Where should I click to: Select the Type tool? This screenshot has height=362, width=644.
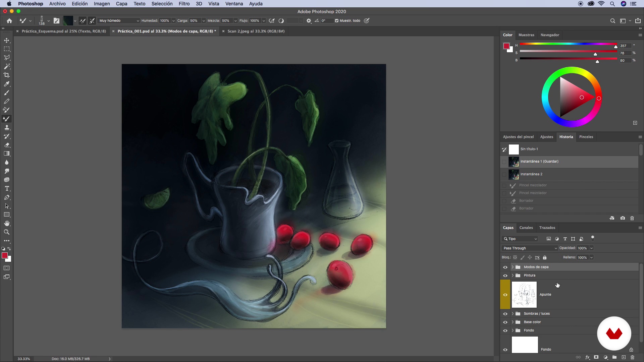pyautogui.click(x=7, y=188)
